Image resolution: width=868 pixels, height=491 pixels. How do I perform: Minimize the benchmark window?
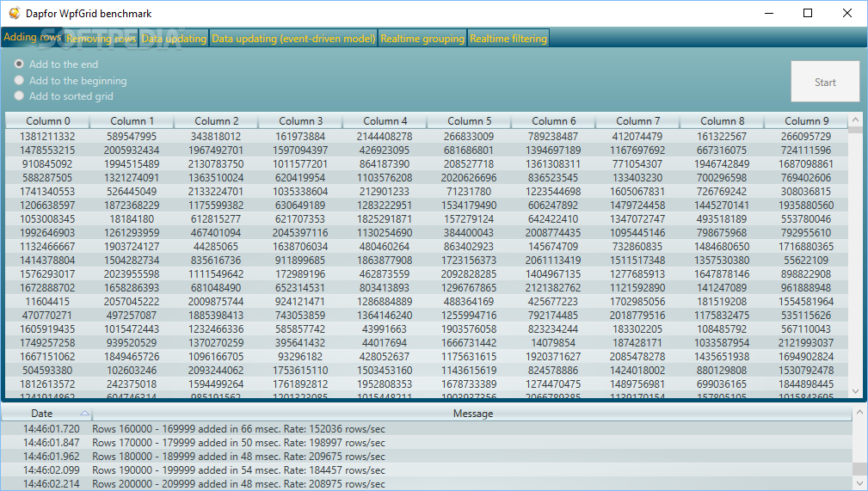(x=769, y=13)
